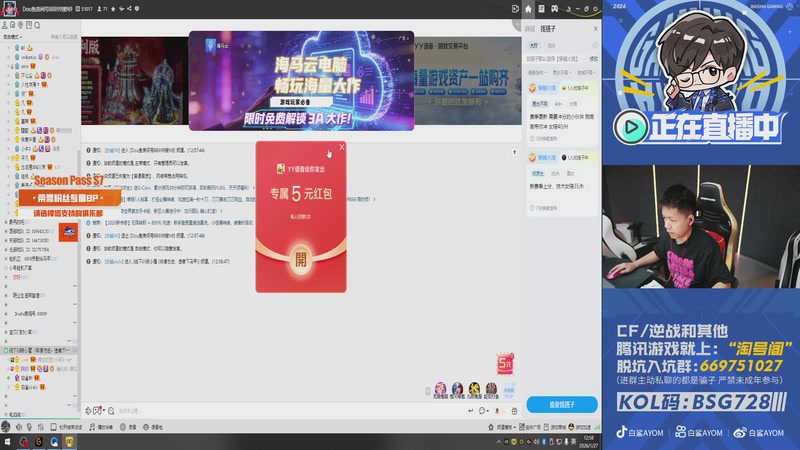The height and width of the screenshot is (450, 800).
Task: Click the home icon in bottom right toolbar
Action: coord(491,427)
